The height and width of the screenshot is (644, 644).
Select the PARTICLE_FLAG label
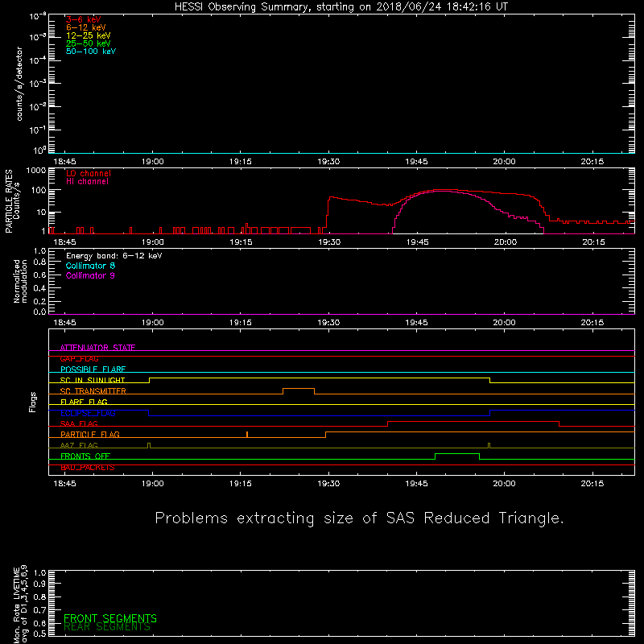pyautogui.click(x=90, y=434)
